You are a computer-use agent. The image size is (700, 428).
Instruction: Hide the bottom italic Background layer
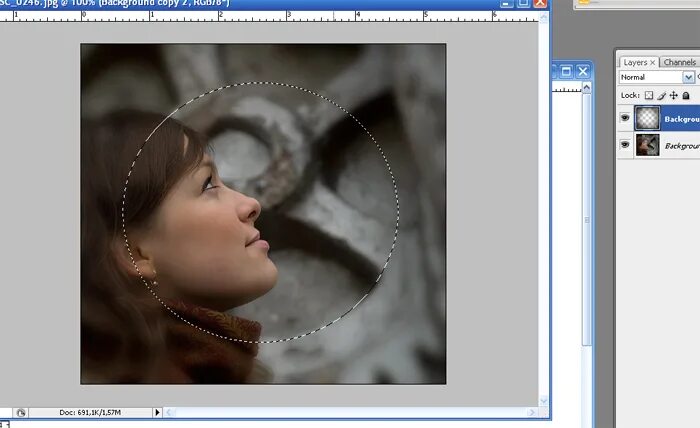[x=625, y=145]
